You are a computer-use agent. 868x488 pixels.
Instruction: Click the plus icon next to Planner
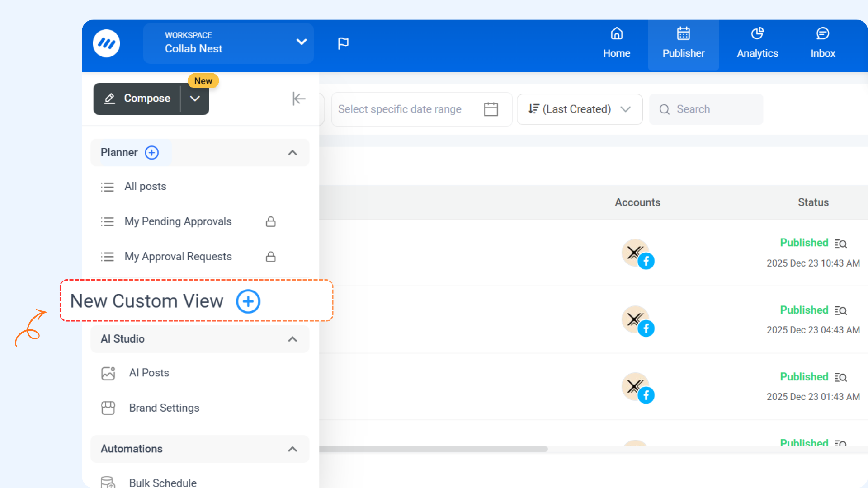click(151, 153)
